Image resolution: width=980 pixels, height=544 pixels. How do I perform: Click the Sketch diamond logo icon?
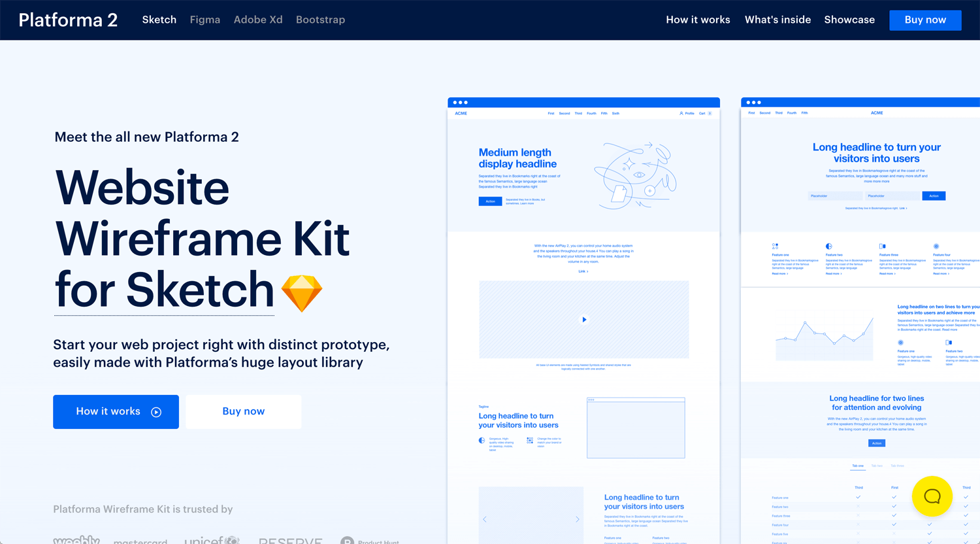[302, 293]
